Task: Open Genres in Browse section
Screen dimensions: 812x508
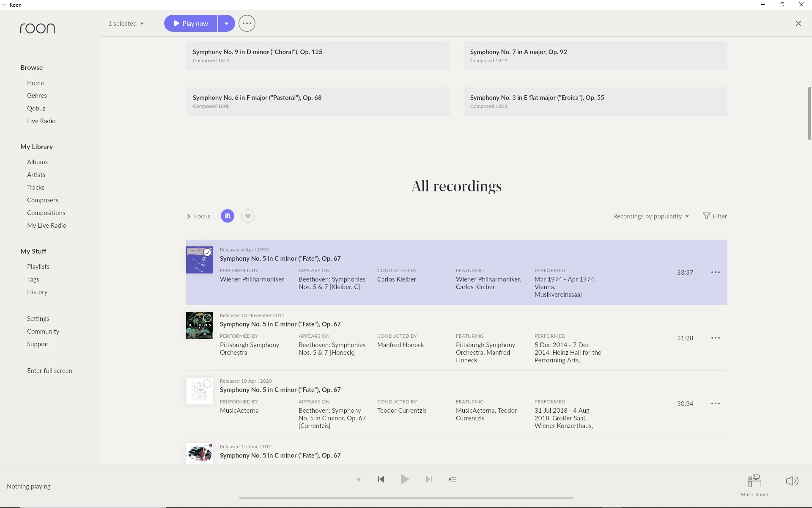Action: click(37, 96)
